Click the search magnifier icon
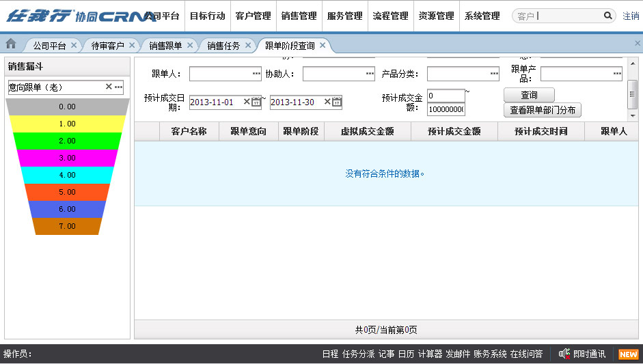Image resolution: width=643 pixels, height=364 pixels. pos(607,16)
